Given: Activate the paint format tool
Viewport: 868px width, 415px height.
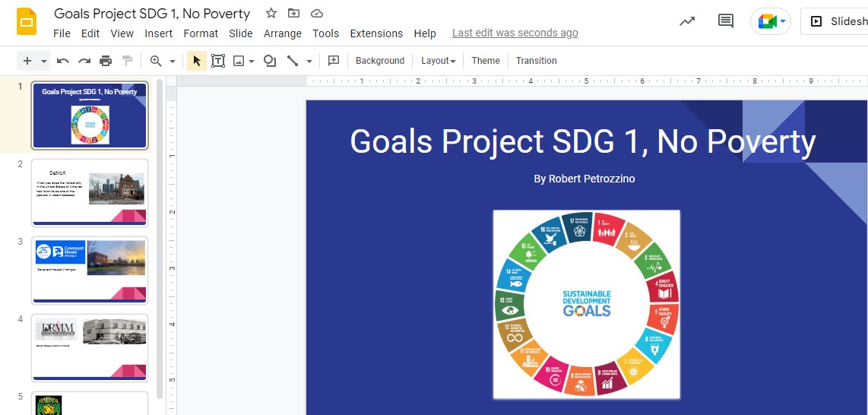Looking at the screenshot, I should pos(128,61).
